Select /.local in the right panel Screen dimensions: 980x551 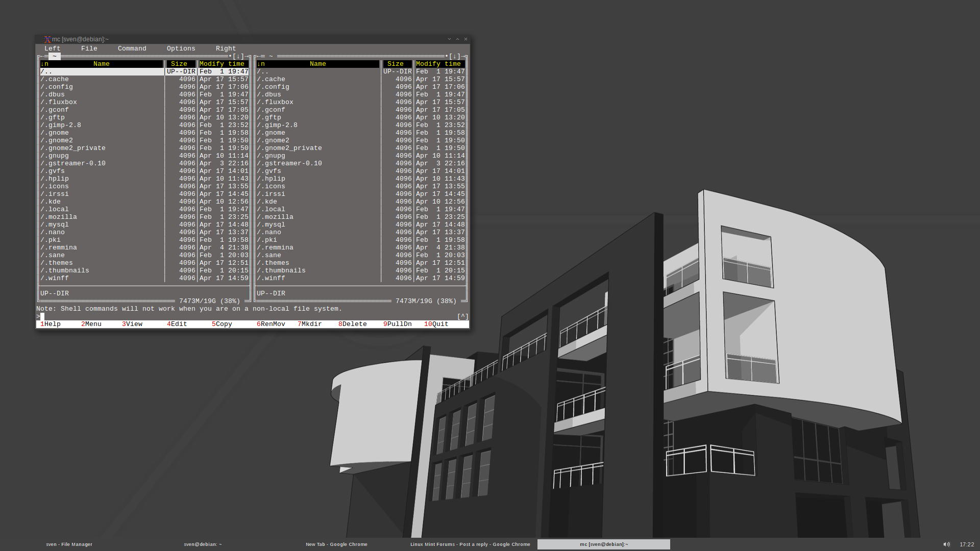coord(361,209)
